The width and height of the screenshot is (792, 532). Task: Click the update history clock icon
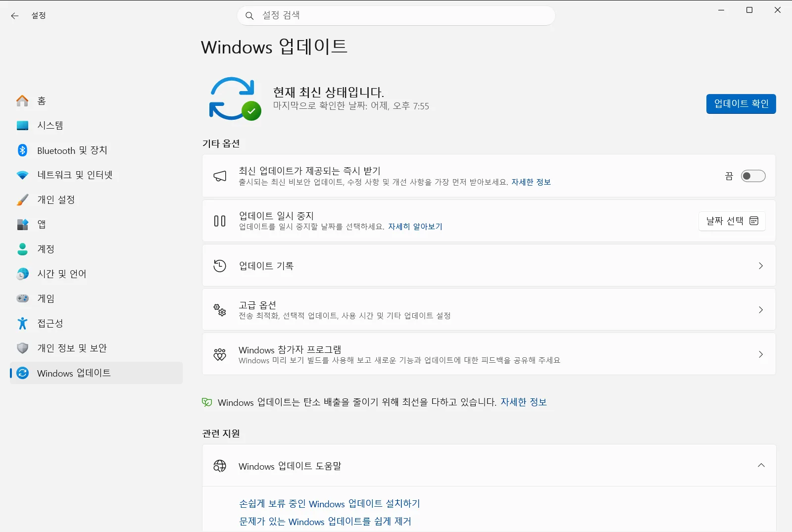[x=220, y=266]
